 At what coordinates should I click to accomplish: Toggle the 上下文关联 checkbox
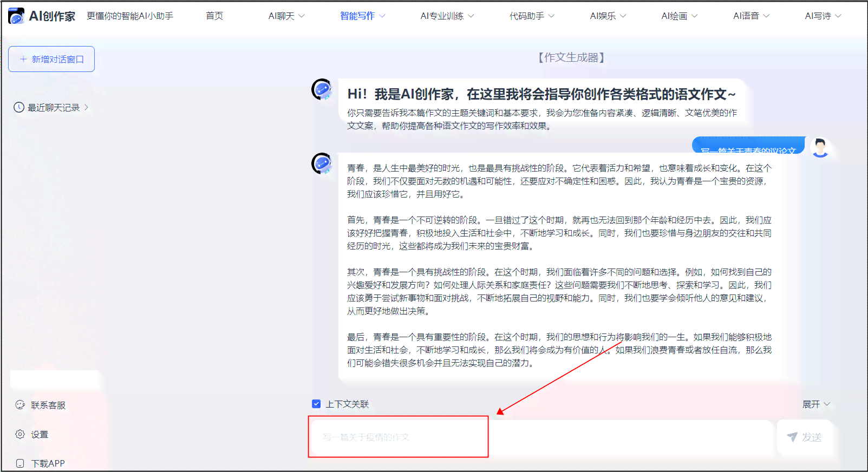click(x=316, y=404)
